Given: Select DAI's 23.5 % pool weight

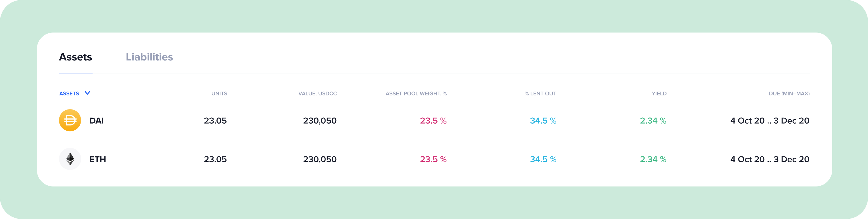Looking at the screenshot, I should coord(433,121).
